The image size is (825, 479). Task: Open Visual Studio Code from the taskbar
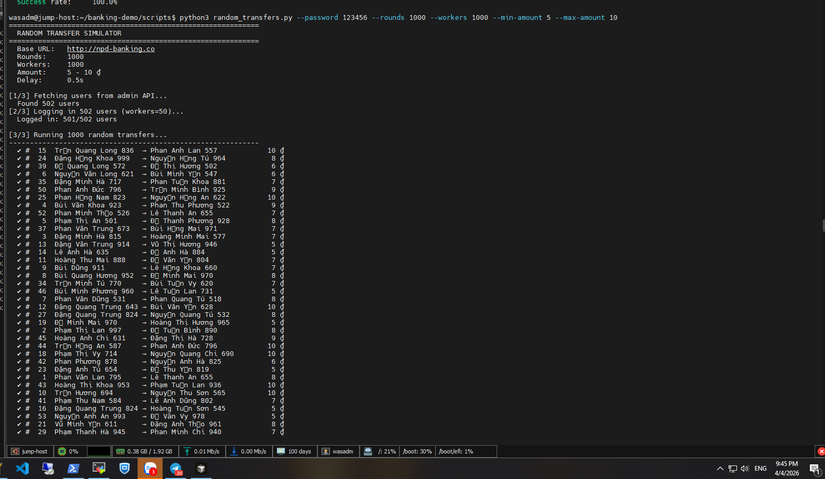click(22, 468)
